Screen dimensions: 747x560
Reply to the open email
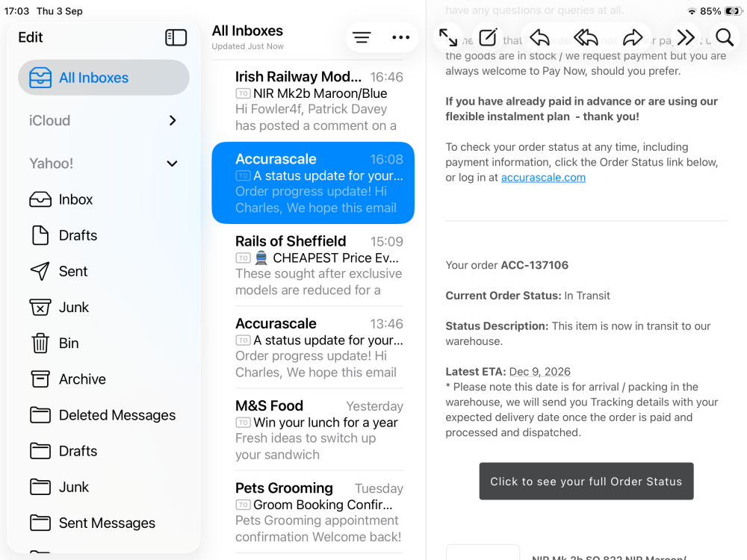click(540, 37)
